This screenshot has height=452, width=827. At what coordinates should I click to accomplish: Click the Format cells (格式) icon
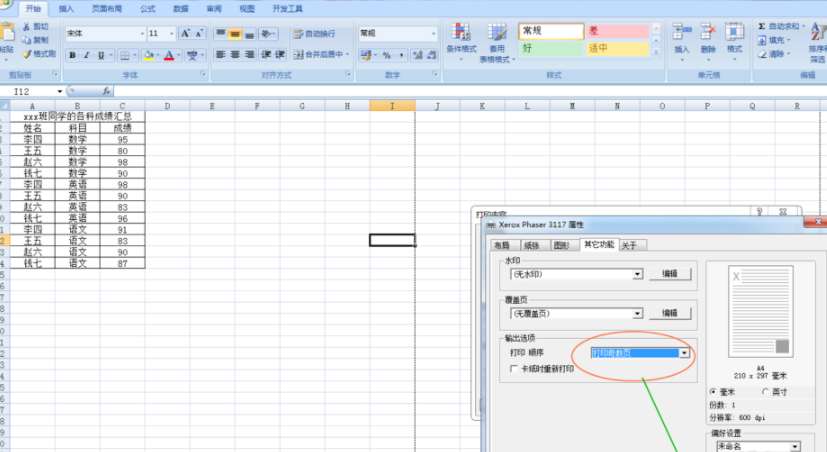734,33
